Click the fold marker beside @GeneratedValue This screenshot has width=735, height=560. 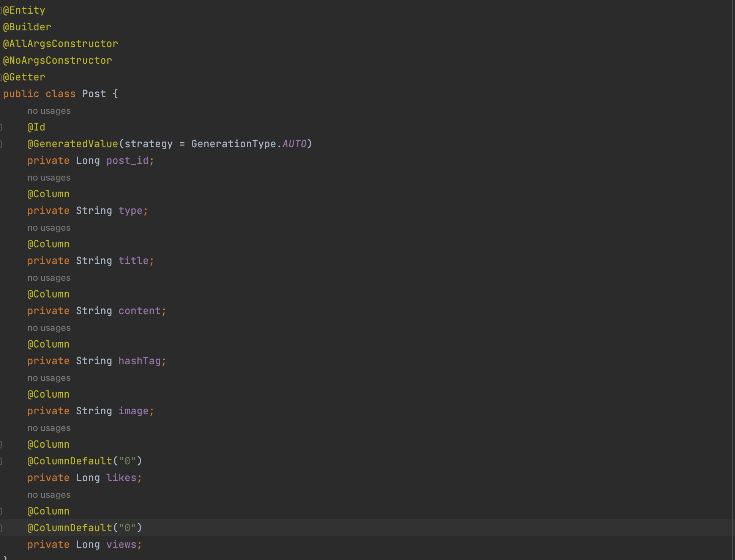click(1, 144)
